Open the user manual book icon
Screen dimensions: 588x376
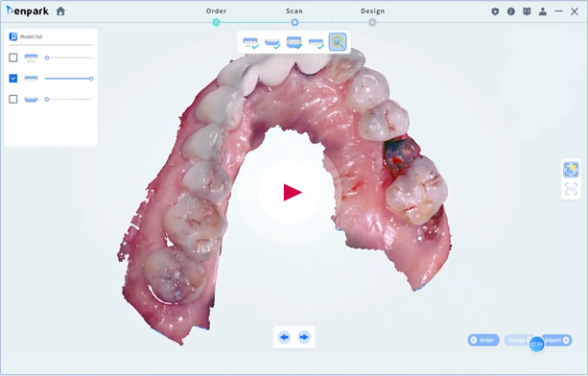527,12
